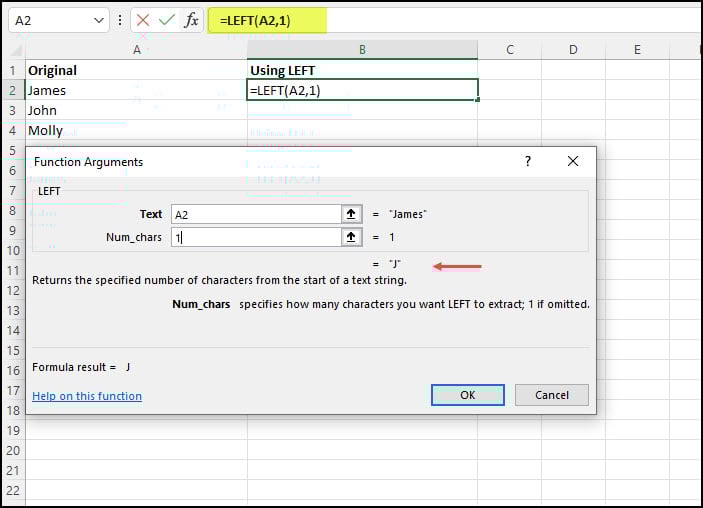Click the Enter formula checkmark icon

point(166,20)
